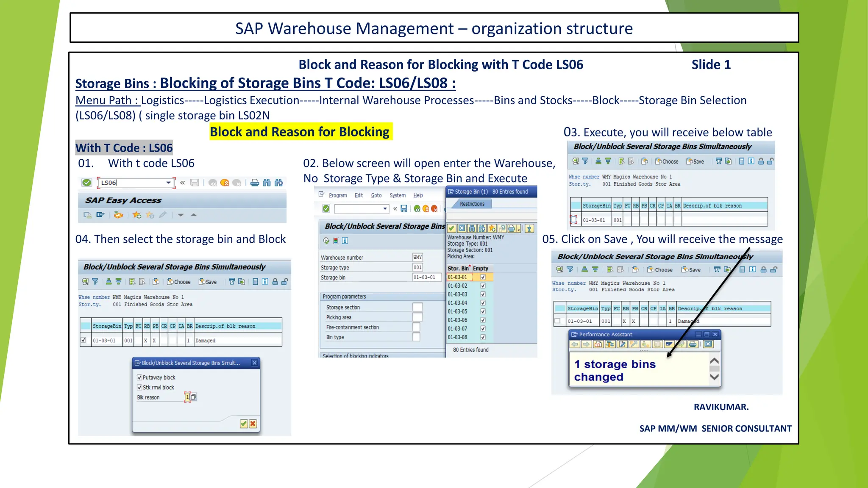Untick the row checkbox for bin 01-03-01 in the step 04 table
The image size is (868, 488).
(83, 340)
